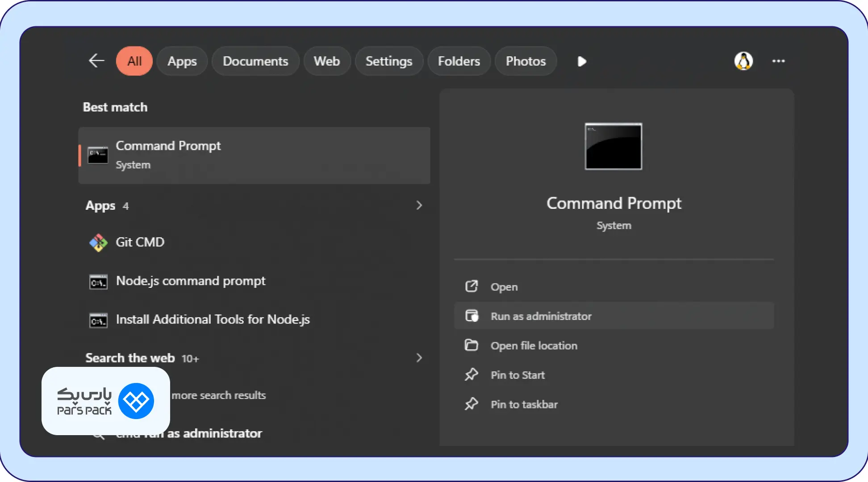This screenshot has height=482, width=868.
Task: Open Node.js command prompt result
Action: 254,281
